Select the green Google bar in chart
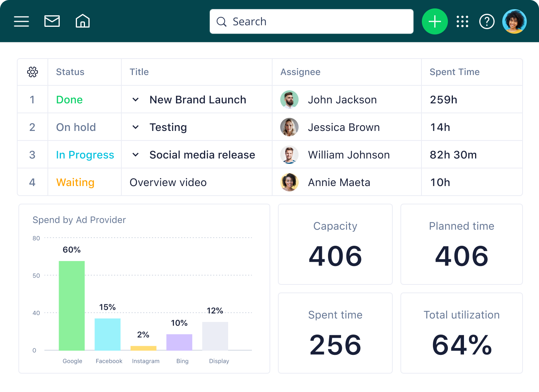This screenshot has width=539, height=392. point(72,305)
